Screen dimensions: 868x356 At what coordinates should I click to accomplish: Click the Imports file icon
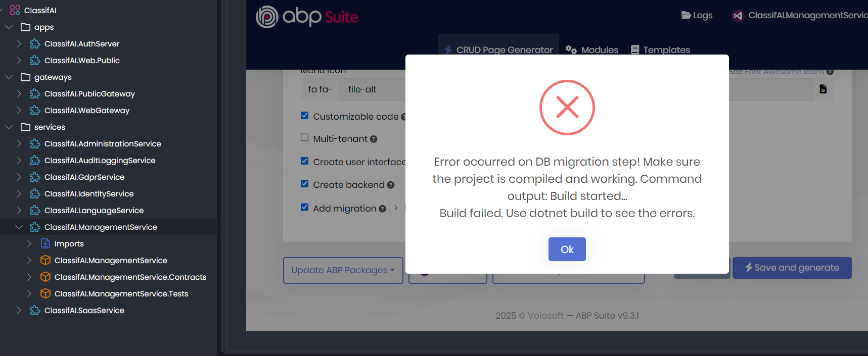click(x=45, y=243)
